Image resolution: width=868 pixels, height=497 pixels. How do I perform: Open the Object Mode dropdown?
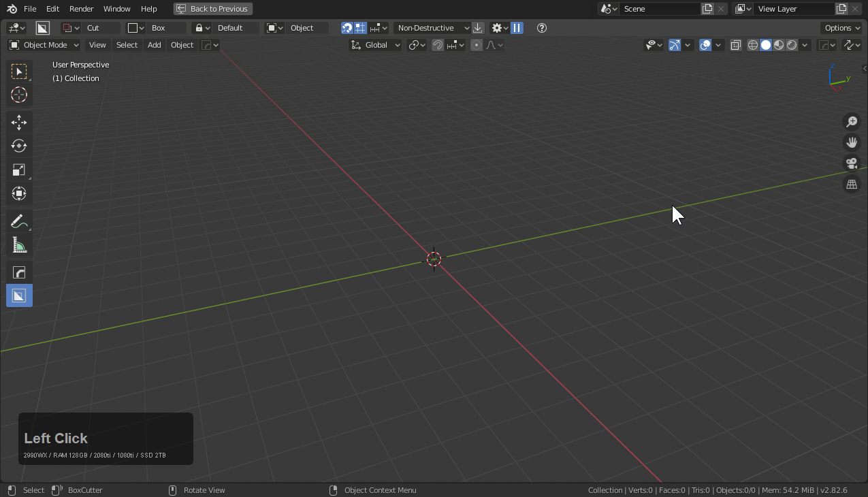(44, 45)
